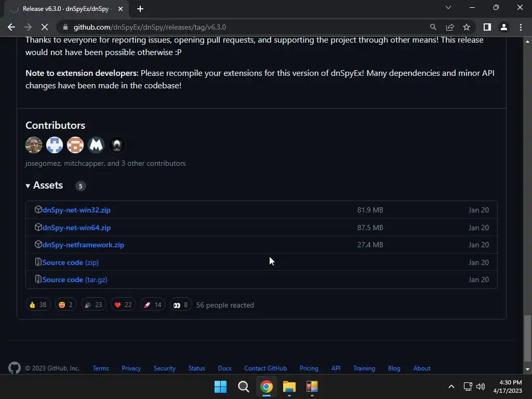Toggle the rocket reaction with 14
Screen dimensions: 532x399
click(153, 304)
